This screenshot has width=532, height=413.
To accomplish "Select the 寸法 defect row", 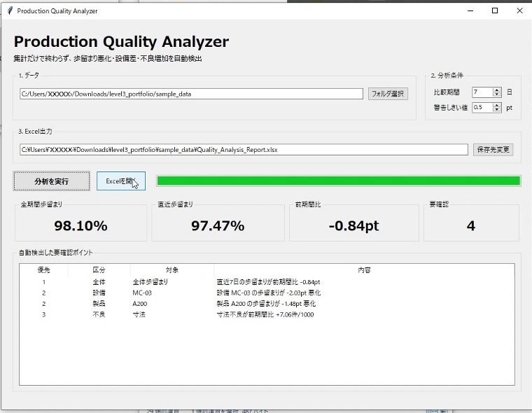I will 267,314.
